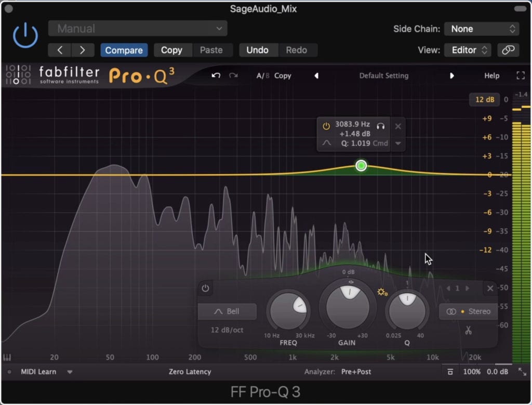
Task: Click the resize arrows icon
Action: (x=522, y=372)
